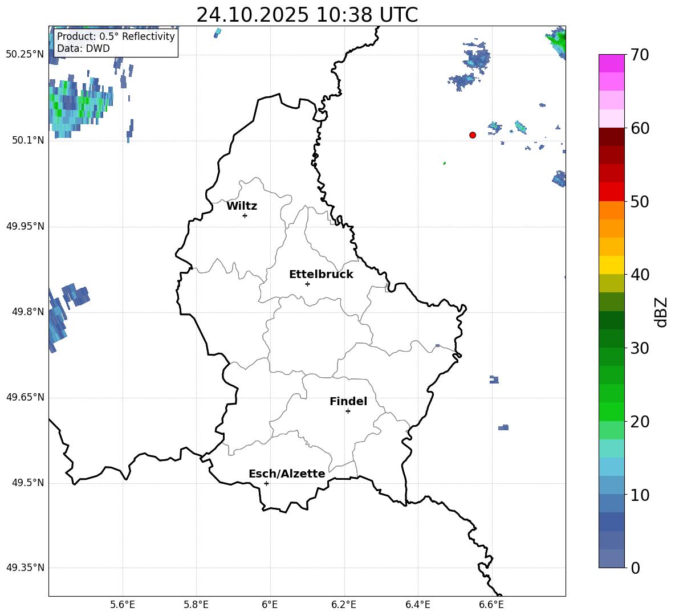Click the 49.35°N latitude label
Image resolution: width=675 pixels, height=616 pixels.
coord(25,568)
